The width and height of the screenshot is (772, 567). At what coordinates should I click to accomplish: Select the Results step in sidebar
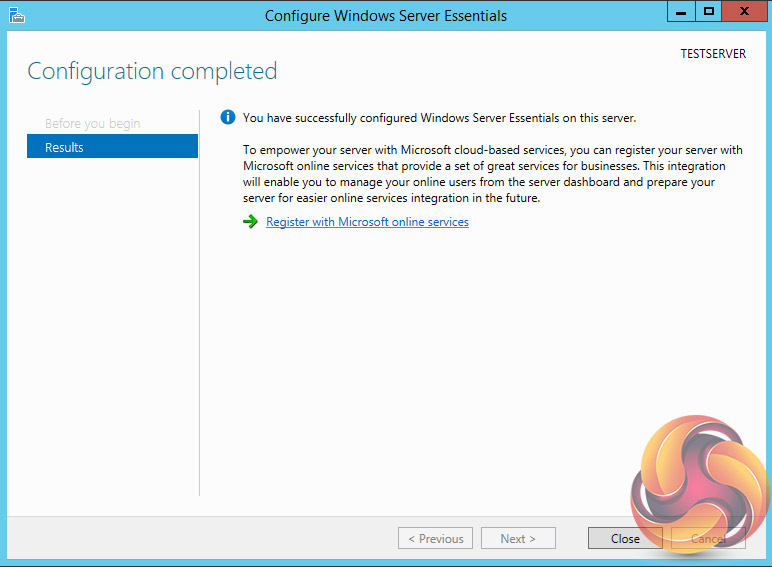(112, 147)
